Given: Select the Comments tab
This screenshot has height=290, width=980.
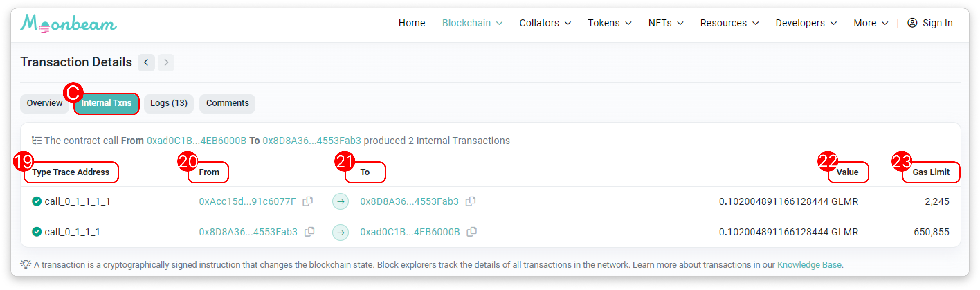Looking at the screenshot, I should (x=227, y=103).
